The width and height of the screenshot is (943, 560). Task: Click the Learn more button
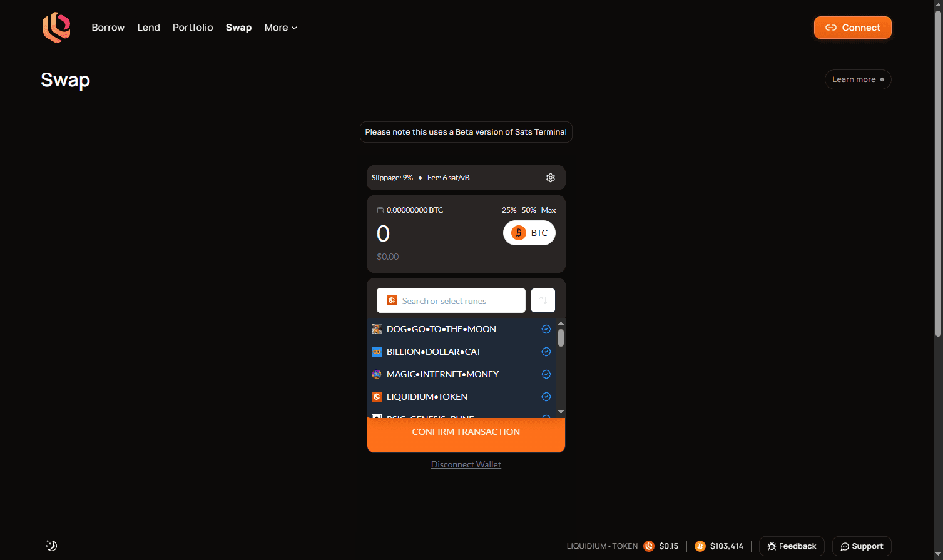[858, 79]
